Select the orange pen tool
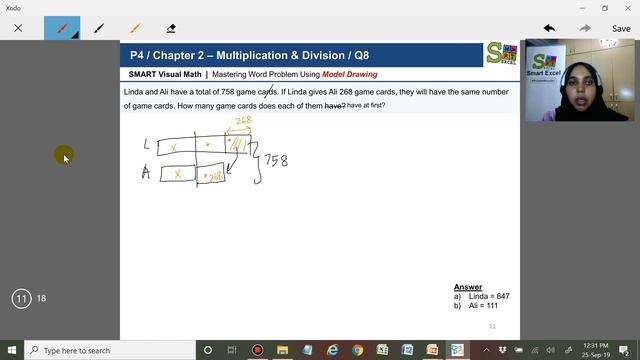Screen dimensions: 640x360 click(x=135, y=28)
